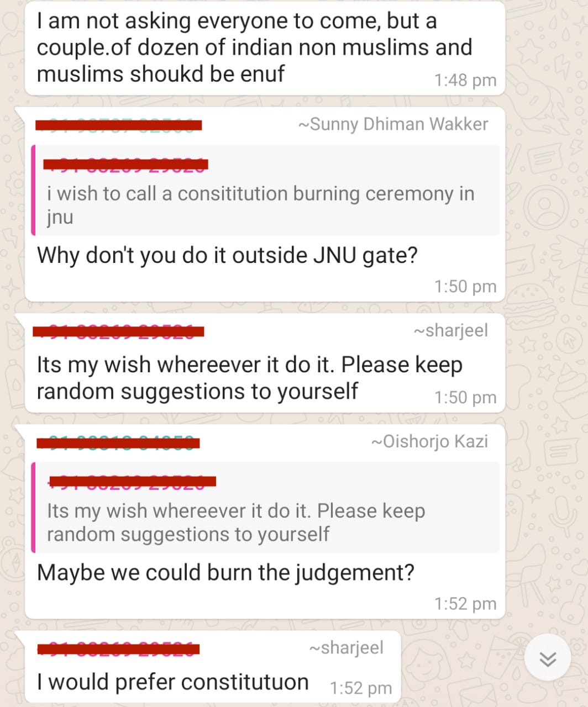Tap sender name ~Sunny Dhiman Wakker
Image resolution: width=588 pixels, height=707 pixels.
tap(393, 124)
